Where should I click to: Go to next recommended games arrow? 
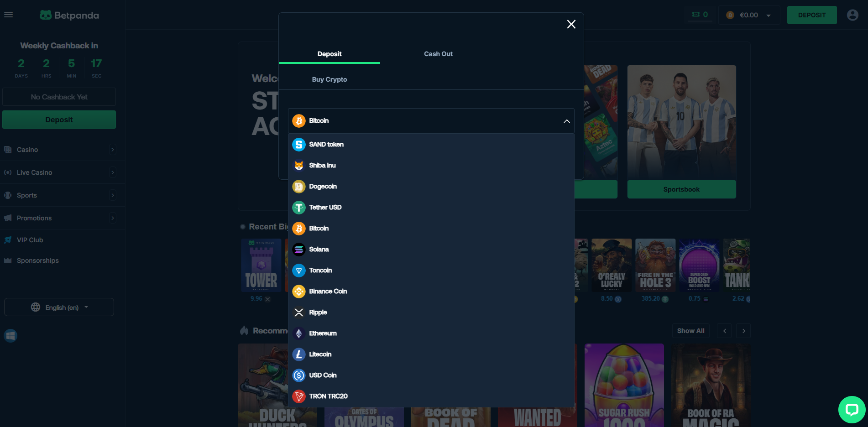pos(743,331)
